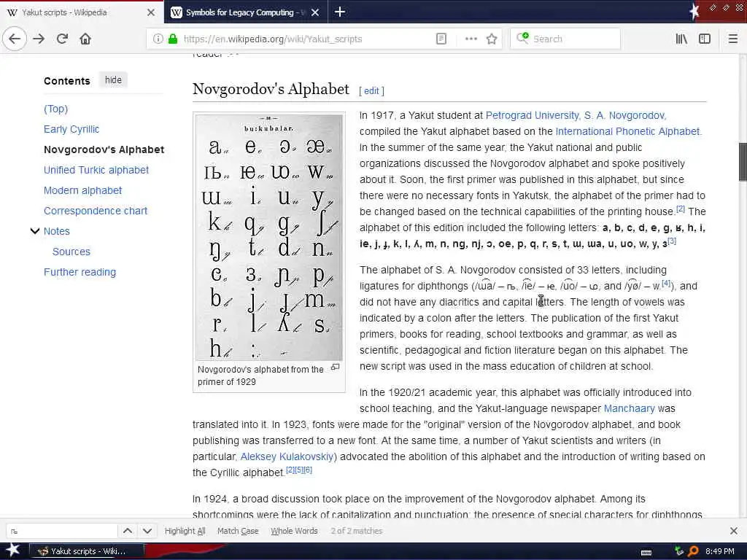This screenshot has width=747, height=560.
Task: Open Aleksey Kulakovskiy link
Action: (287, 456)
